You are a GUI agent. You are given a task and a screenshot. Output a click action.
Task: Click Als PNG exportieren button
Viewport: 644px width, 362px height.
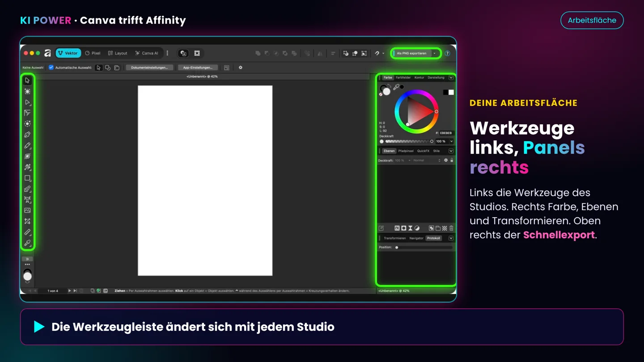click(x=411, y=53)
